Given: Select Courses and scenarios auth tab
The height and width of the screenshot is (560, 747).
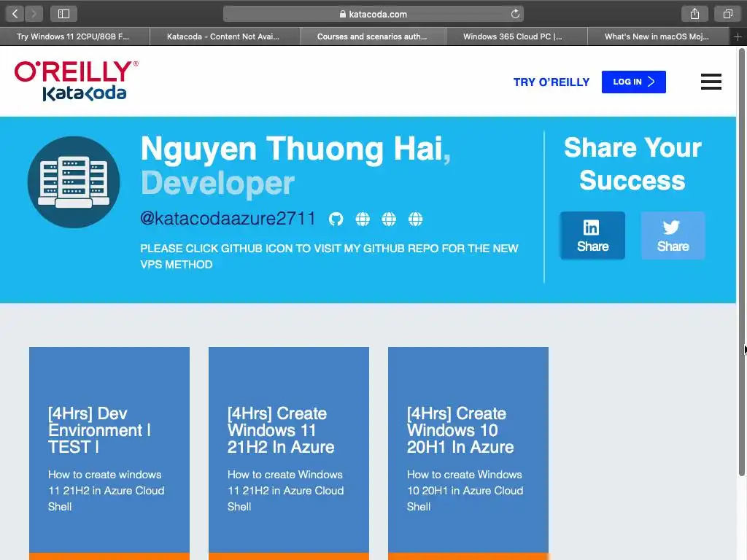Looking at the screenshot, I should point(373,36).
